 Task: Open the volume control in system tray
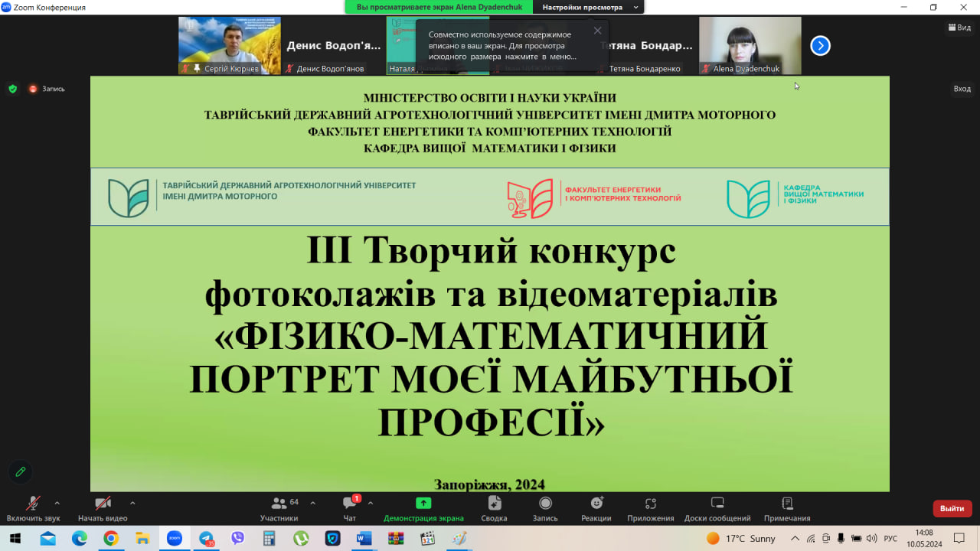(871, 539)
